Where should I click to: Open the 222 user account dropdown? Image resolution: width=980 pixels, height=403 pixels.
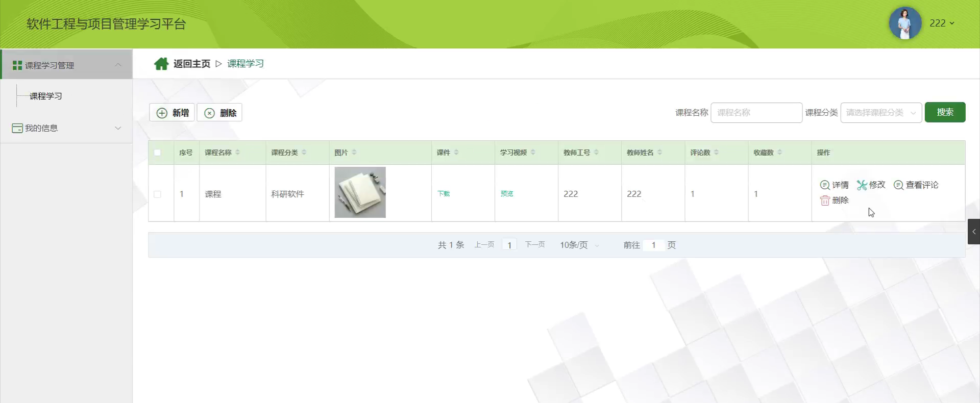point(942,23)
